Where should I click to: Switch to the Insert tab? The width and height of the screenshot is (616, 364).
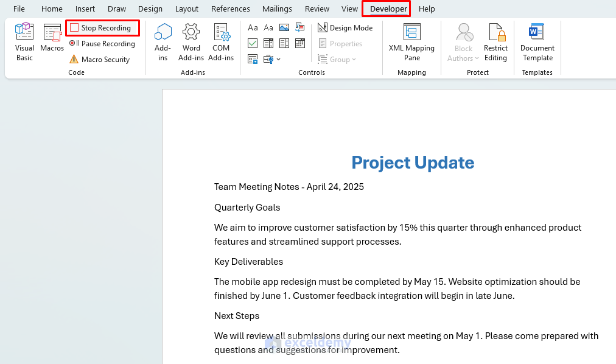[x=85, y=9]
